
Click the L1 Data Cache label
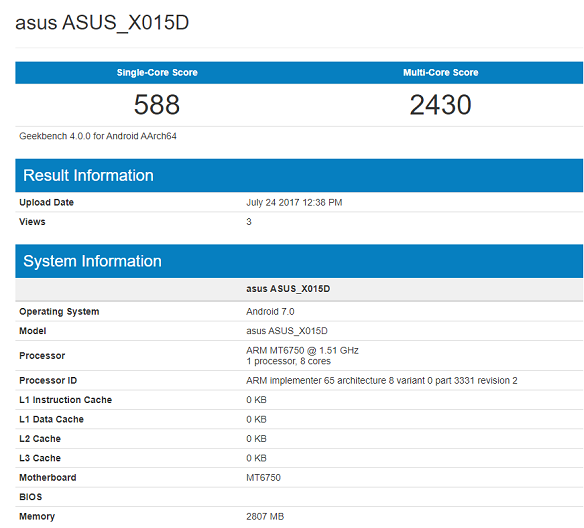(51, 419)
